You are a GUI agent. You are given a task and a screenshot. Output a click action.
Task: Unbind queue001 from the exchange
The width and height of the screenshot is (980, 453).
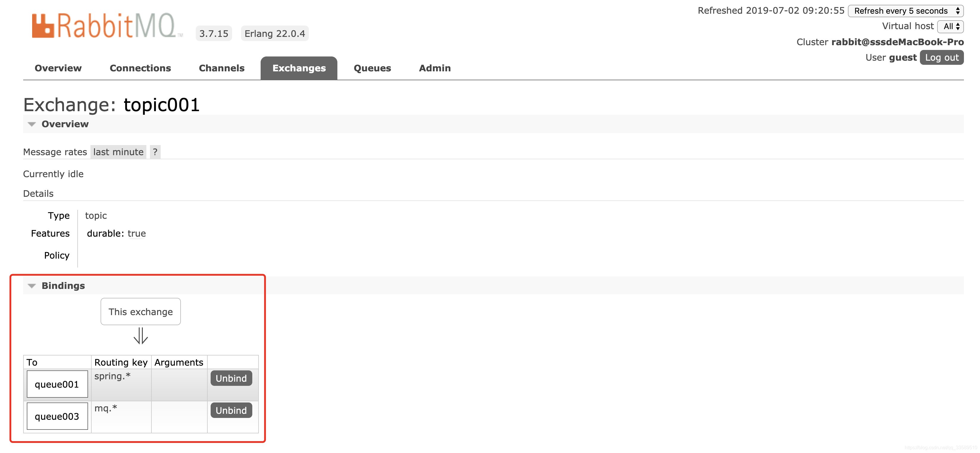click(x=231, y=378)
